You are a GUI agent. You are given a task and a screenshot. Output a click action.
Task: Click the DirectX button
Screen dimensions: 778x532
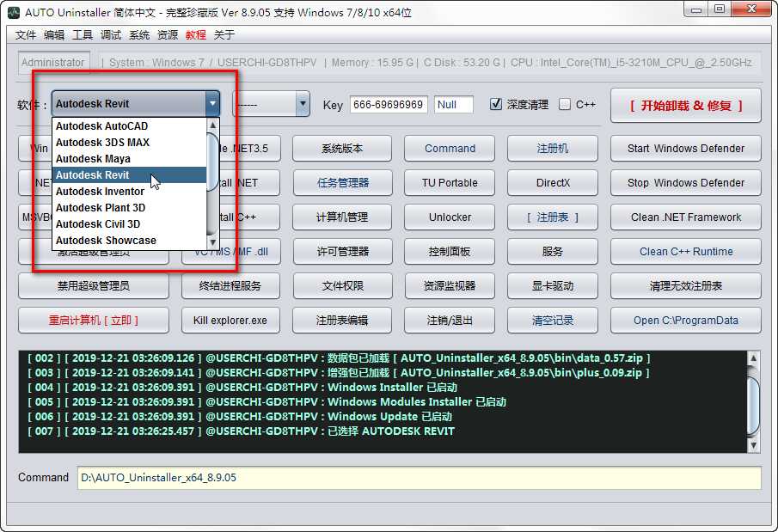[552, 182]
